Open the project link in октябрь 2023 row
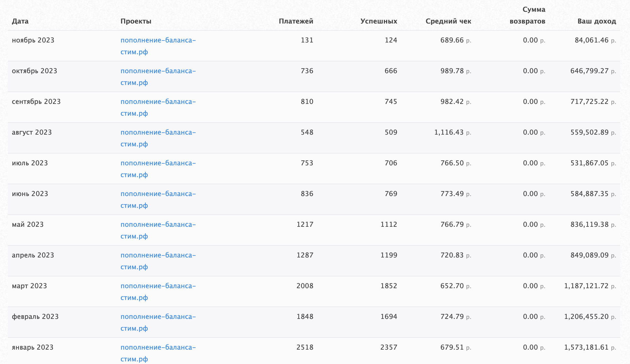 (158, 71)
